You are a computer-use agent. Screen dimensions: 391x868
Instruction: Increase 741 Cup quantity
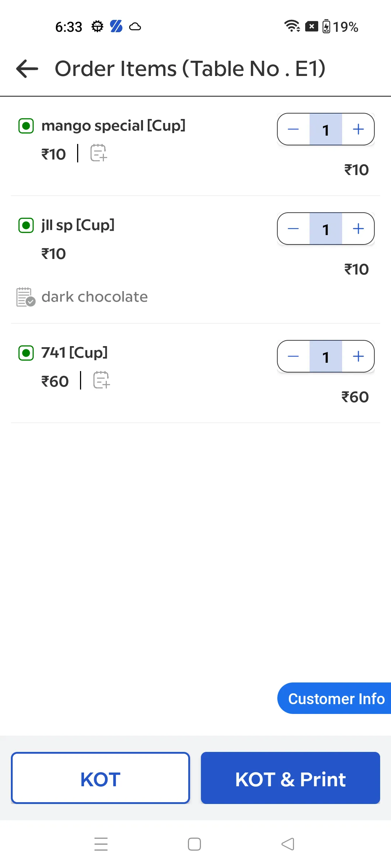click(x=358, y=356)
